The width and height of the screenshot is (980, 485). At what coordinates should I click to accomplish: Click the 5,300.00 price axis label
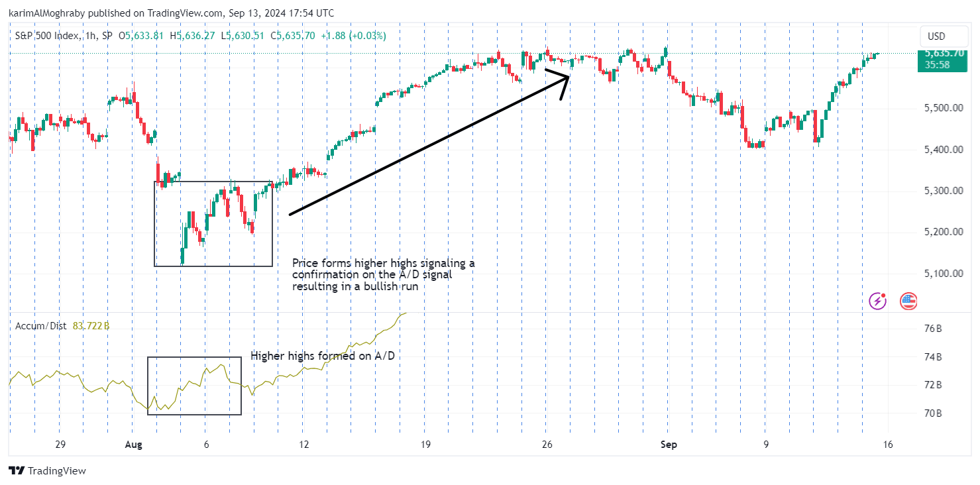(944, 191)
